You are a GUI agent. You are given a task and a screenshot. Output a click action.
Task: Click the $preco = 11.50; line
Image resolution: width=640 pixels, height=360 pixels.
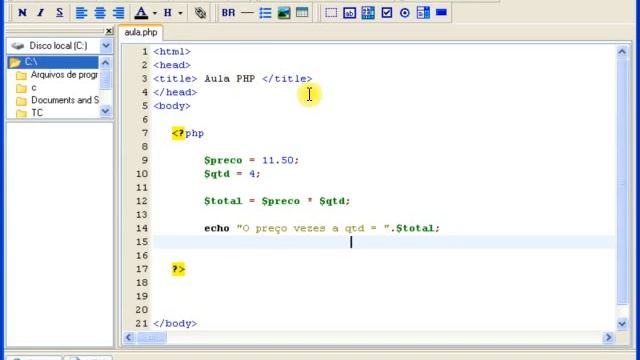251,160
